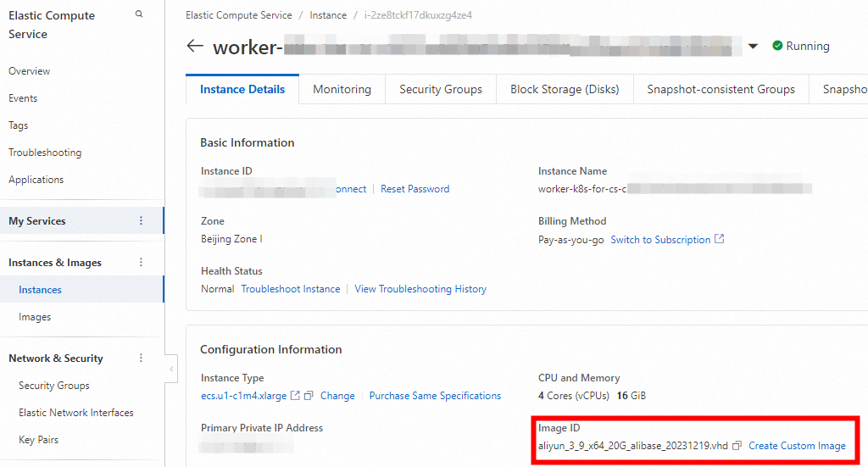Image resolution: width=868 pixels, height=467 pixels.
Task: Collapse the left sidebar with the chevron handle
Action: coord(171,369)
